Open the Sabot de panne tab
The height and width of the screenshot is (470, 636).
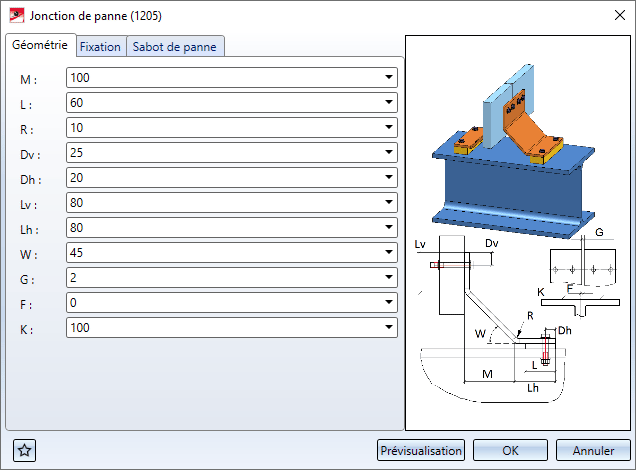[x=176, y=46]
